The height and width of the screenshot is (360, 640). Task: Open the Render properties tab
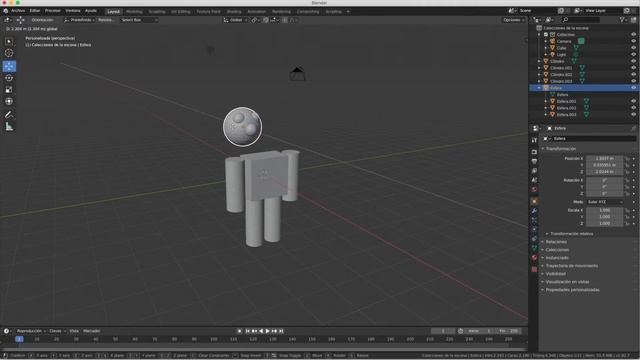click(x=534, y=152)
